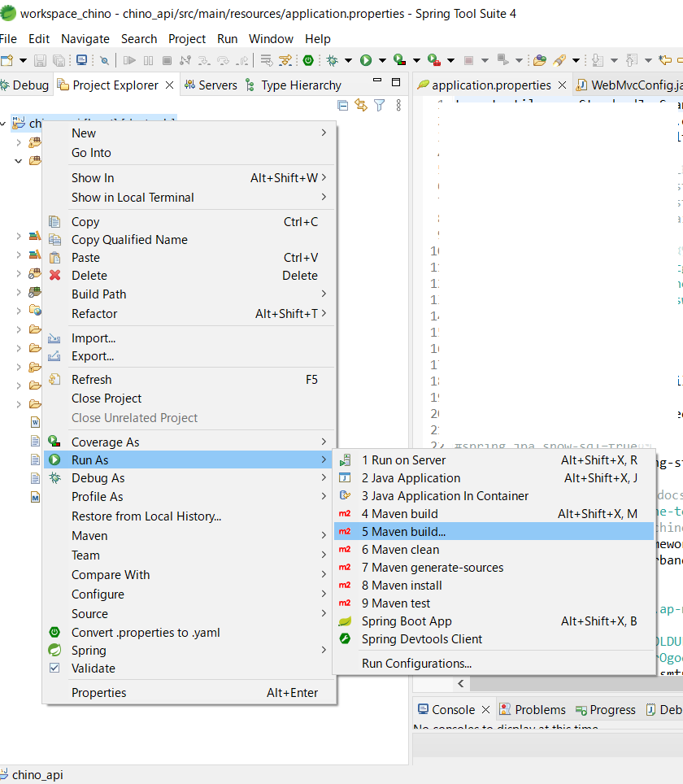Viewport: 683px width, 784px height.
Task: Expand the New submenu
Action: [84, 133]
